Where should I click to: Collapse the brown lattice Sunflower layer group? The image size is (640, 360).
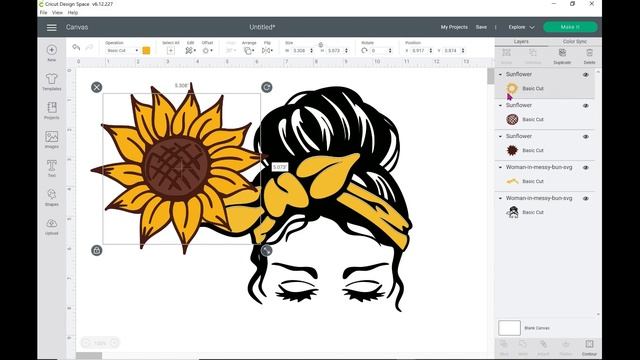click(x=500, y=105)
